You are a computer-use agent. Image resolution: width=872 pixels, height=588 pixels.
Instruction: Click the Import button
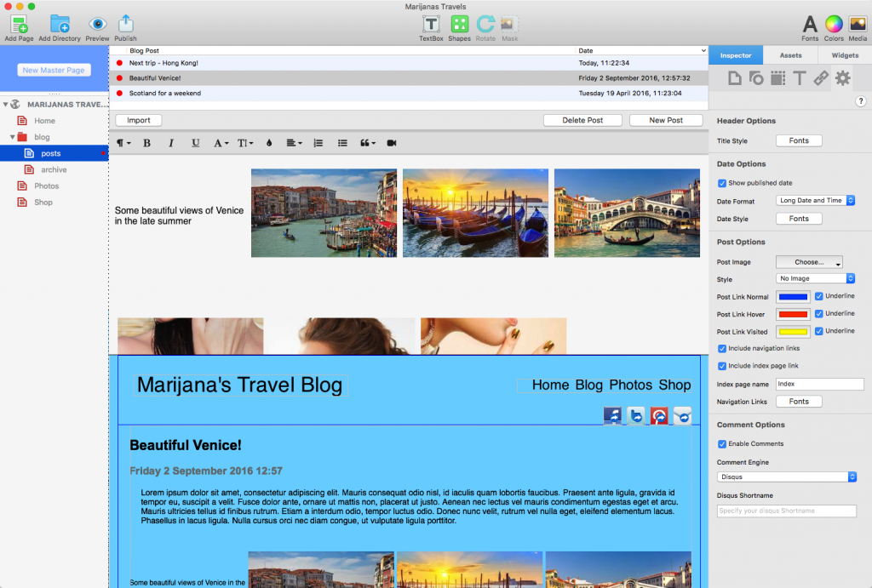click(138, 120)
